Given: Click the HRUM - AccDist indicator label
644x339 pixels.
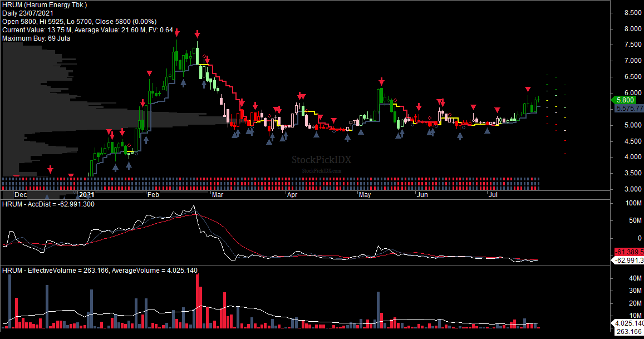Looking at the screenshot, I should [48, 204].
